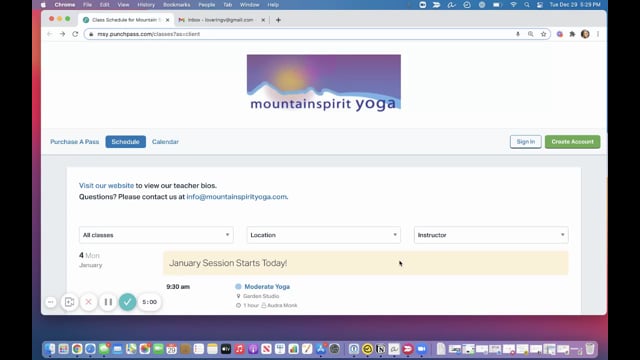Open the View menu
The image size is (640, 360).
(123, 4)
